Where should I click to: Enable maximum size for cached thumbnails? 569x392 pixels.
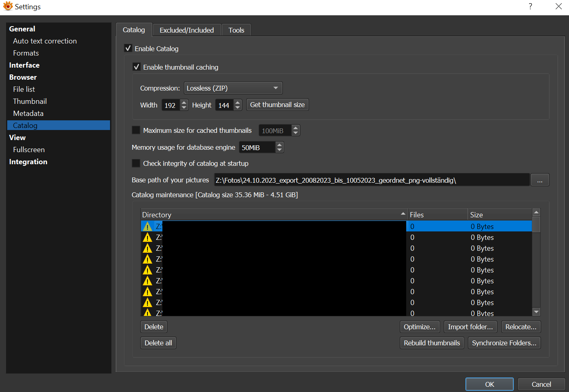point(136,130)
